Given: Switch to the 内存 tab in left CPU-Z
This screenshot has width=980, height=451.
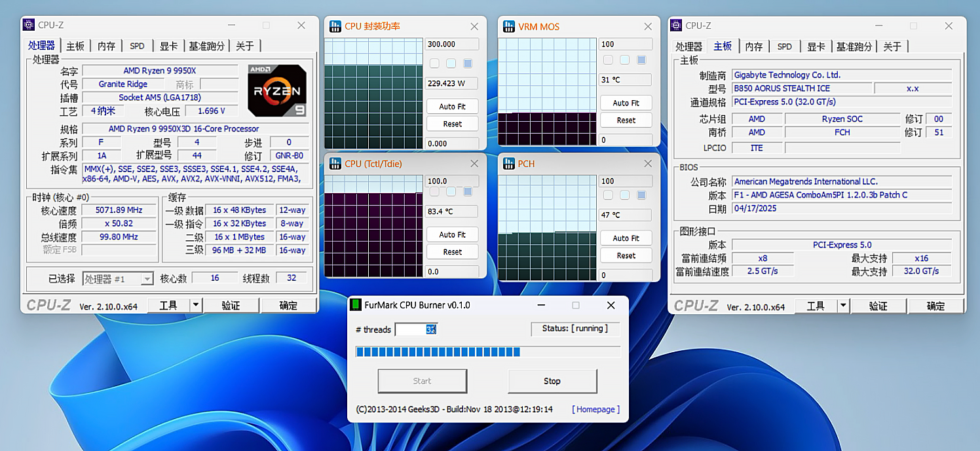Looking at the screenshot, I should [x=106, y=46].
